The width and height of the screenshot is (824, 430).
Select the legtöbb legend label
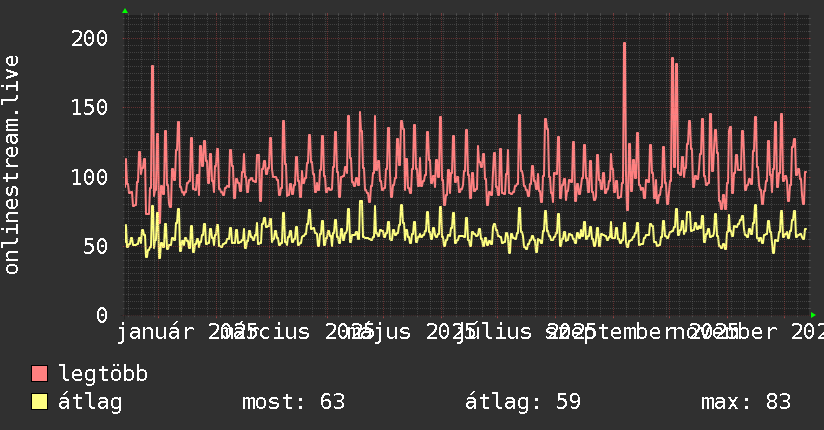[103, 373]
